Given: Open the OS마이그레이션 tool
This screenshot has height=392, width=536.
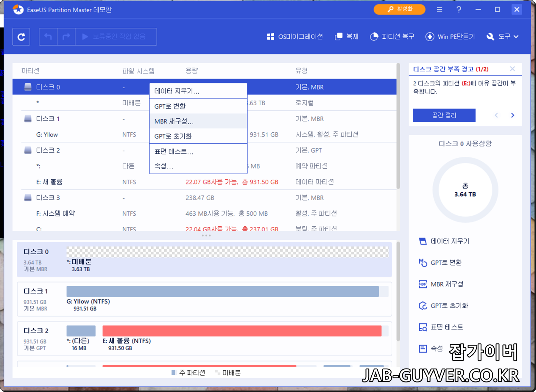Looking at the screenshot, I should point(295,37).
